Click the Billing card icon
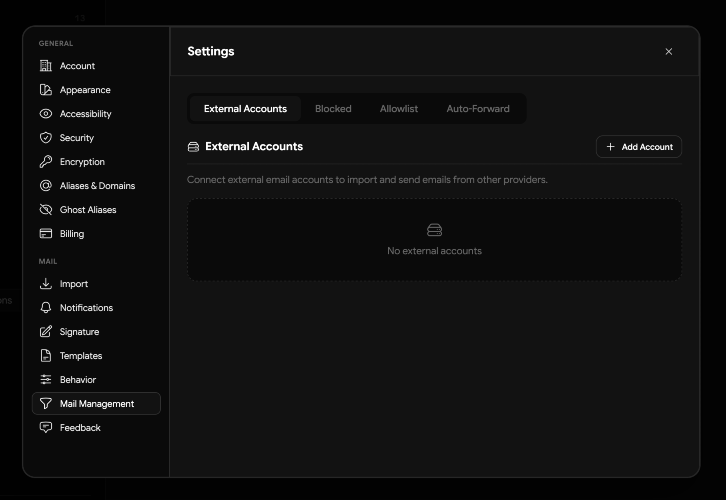This screenshot has height=500, width=726. pyautogui.click(x=45, y=234)
